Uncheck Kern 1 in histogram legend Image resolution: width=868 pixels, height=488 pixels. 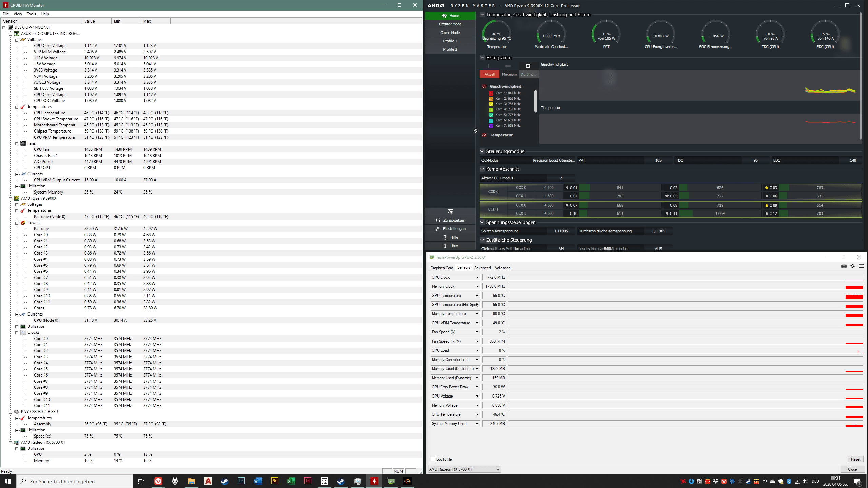491,93
